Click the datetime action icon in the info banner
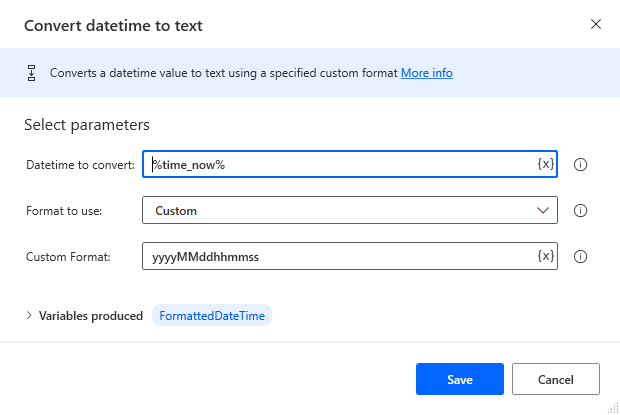 pyautogui.click(x=31, y=73)
